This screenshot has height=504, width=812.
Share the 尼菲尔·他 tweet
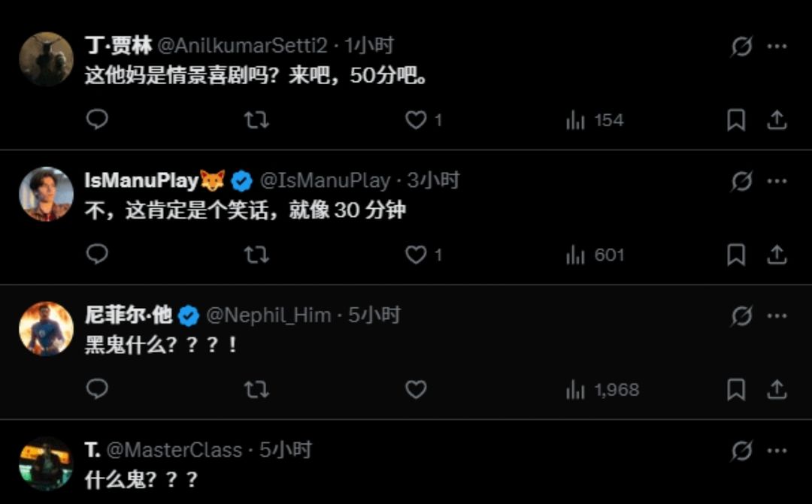tap(777, 390)
